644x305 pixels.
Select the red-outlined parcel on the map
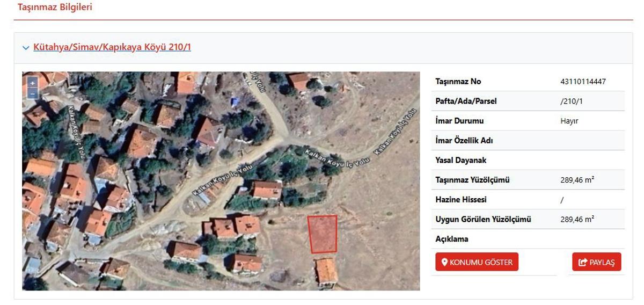(x=323, y=234)
